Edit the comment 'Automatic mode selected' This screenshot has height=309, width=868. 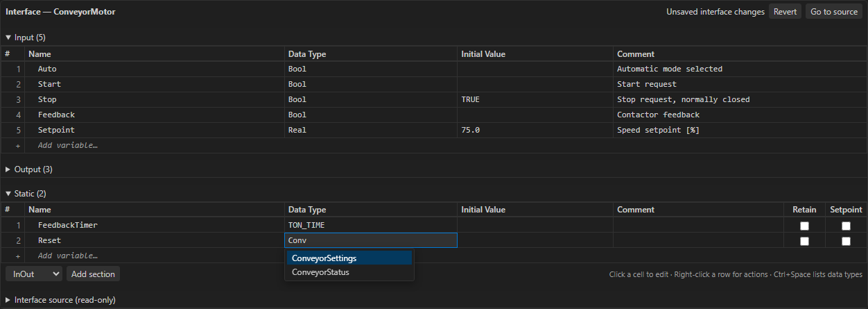[740, 69]
